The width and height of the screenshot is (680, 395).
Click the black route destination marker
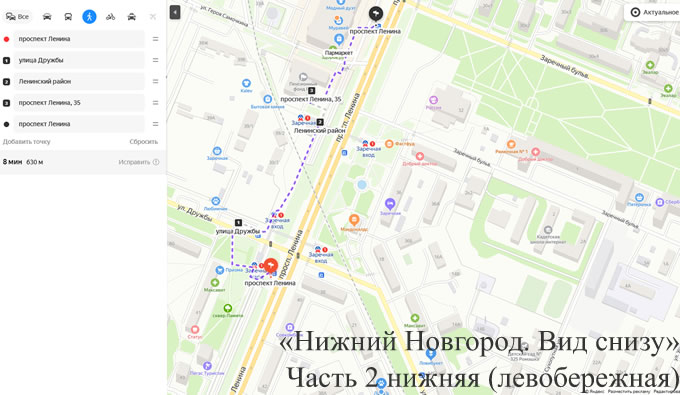376,14
